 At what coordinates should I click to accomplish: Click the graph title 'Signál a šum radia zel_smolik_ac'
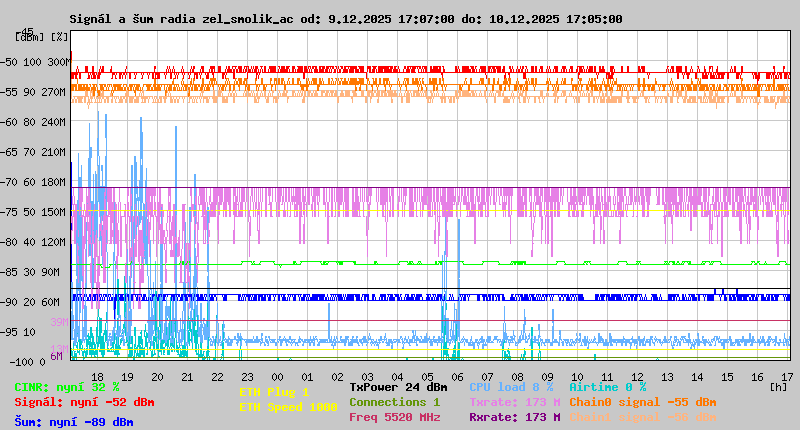click(x=182, y=19)
